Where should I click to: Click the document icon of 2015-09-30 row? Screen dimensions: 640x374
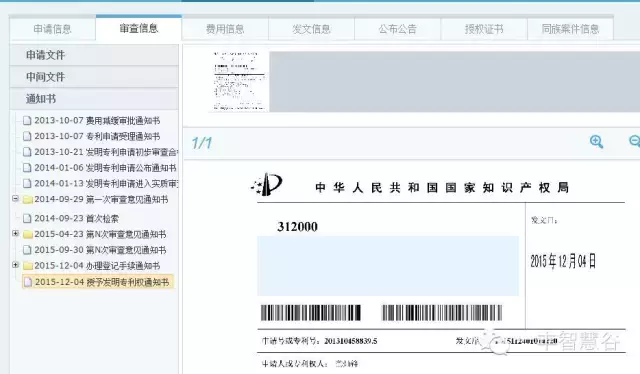click(x=27, y=250)
